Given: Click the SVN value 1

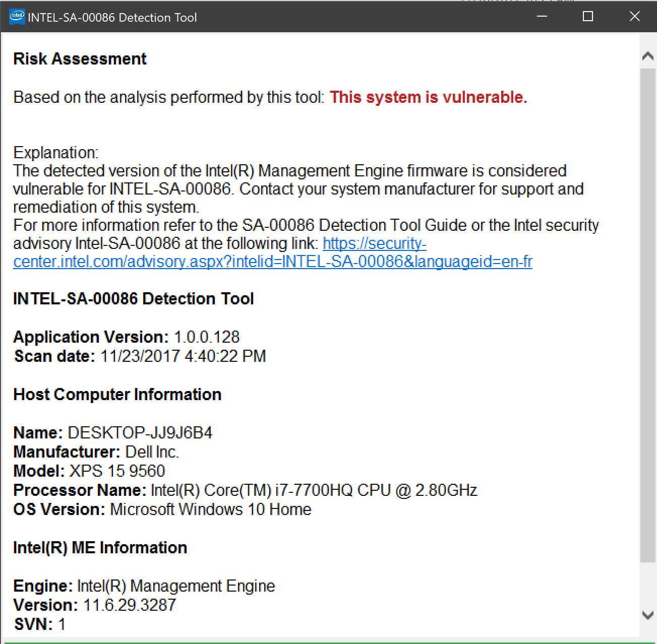Looking at the screenshot, I should (62, 625).
